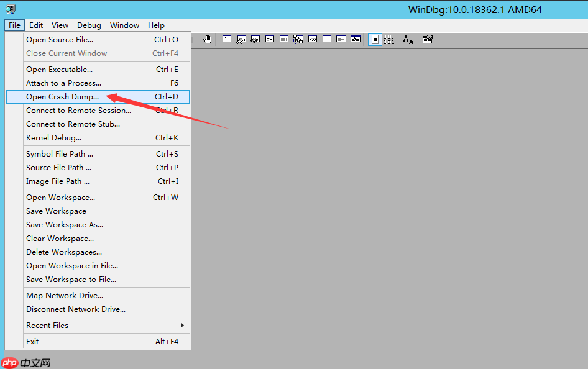
Task: Select Clear Workspace... entry
Action: (x=98, y=239)
